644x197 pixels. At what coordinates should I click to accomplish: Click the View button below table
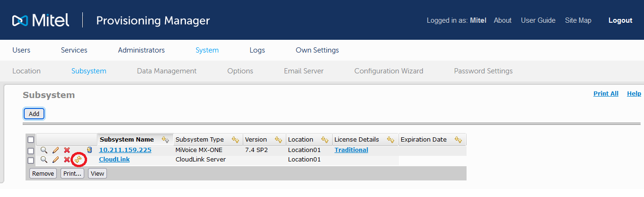[x=97, y=174]
